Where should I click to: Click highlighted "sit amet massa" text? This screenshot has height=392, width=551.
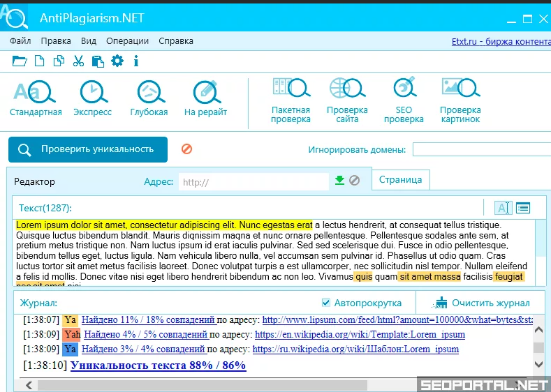[429, 276]
